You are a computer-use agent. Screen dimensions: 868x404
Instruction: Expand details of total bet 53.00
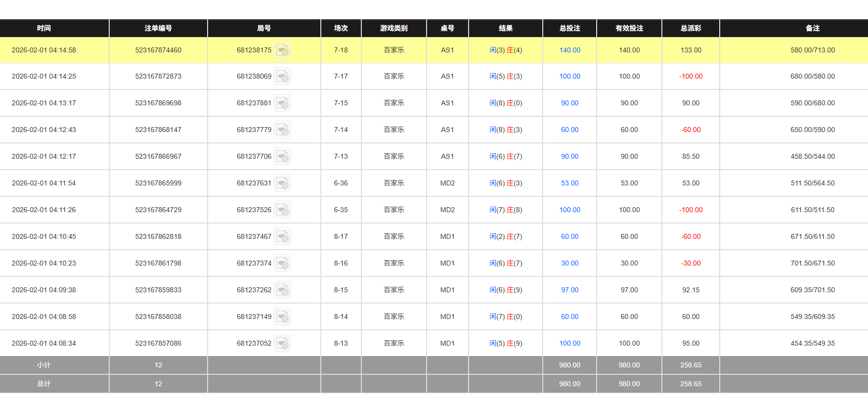pyautogui.click(x=569, y=183)
